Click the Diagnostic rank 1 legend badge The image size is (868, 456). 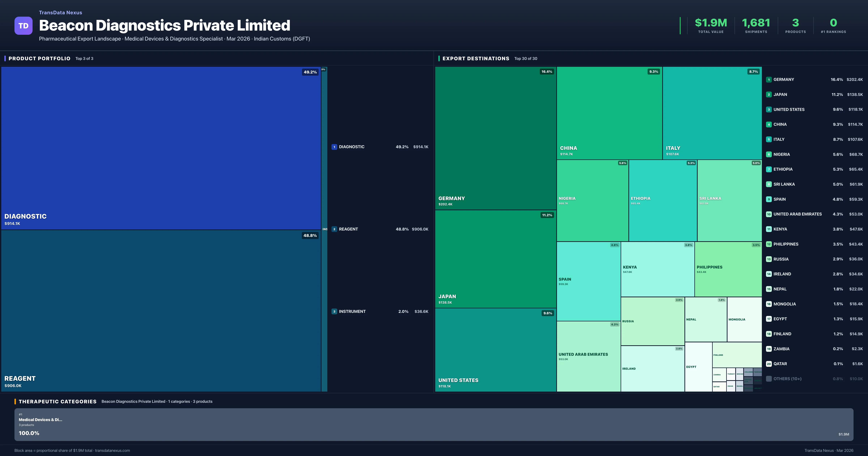pos(334,147)
